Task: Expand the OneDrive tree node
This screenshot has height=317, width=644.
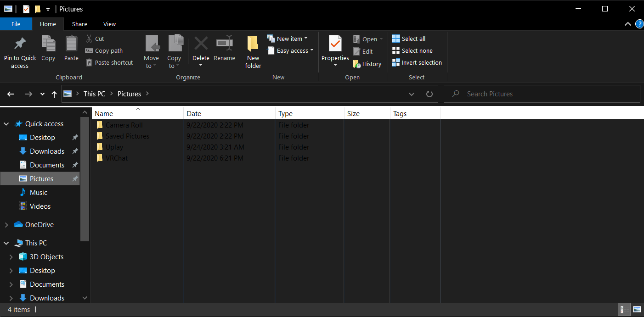Action: tap(6, 225)
